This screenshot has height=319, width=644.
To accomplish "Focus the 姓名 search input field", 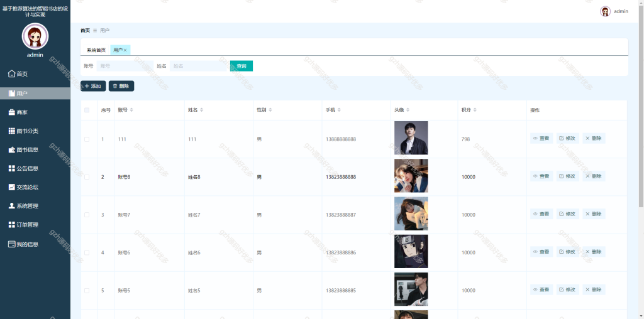I will (x=198, y=66).
